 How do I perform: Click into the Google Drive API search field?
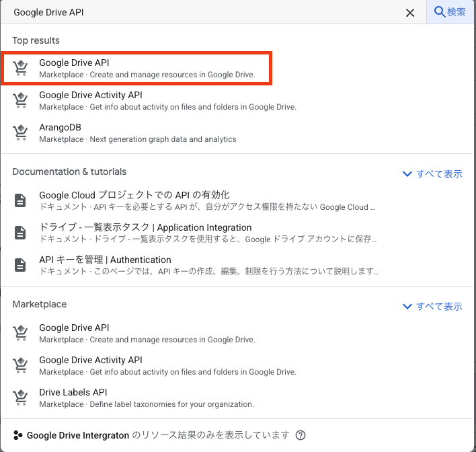202,12
